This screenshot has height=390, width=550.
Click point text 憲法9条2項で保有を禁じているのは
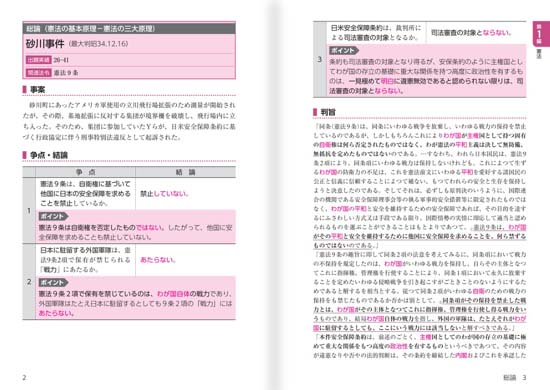coord(135,303)
